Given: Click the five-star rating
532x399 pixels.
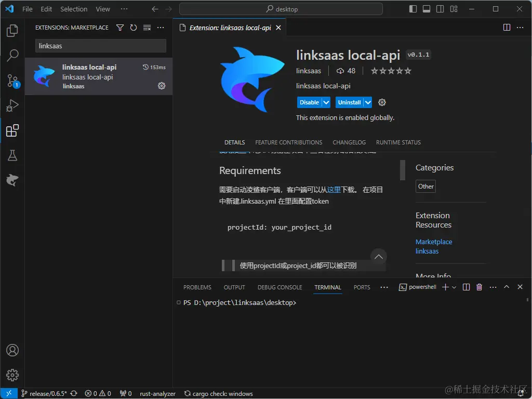Looking at the screenshot, I should pyautogui.click(x=391, y=71).
